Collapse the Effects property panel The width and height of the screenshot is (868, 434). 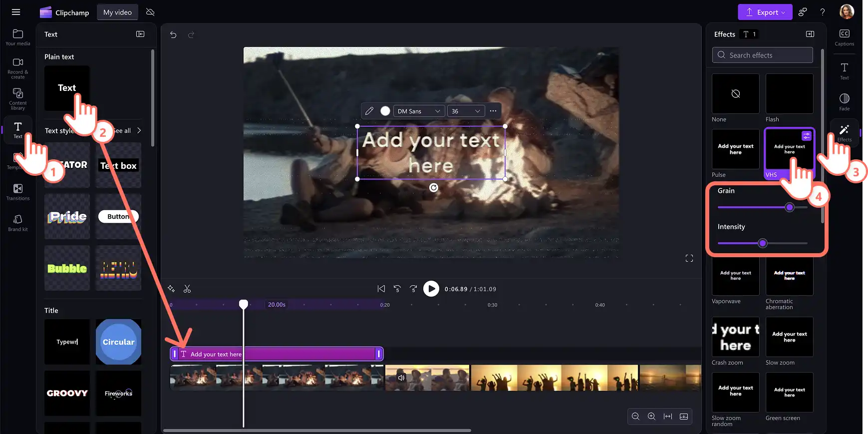point(810,34)
